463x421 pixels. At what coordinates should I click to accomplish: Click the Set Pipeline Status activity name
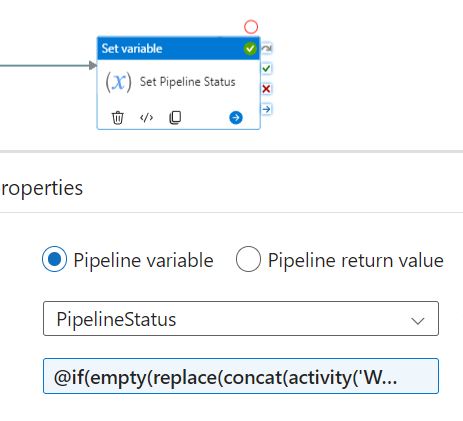pyautogui.click(x=188, y=82)
